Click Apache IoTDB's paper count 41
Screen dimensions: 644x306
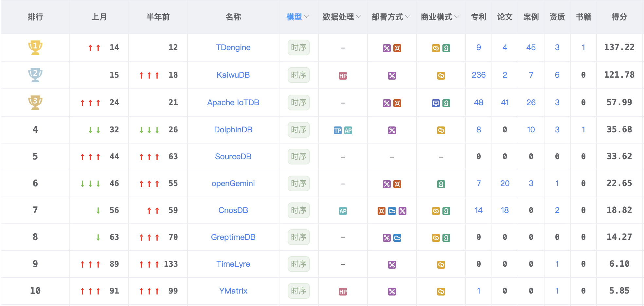505,103
